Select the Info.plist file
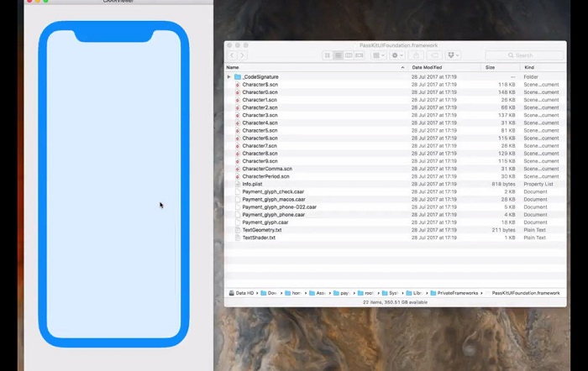This screenshot has height=371, width=588. 252,184
